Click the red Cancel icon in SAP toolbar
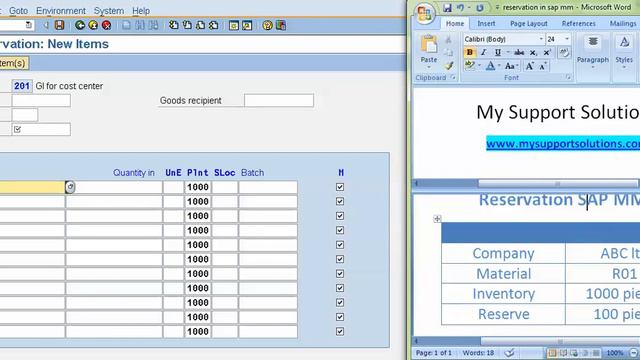640x360 pixels. click(x=107, y=25)
